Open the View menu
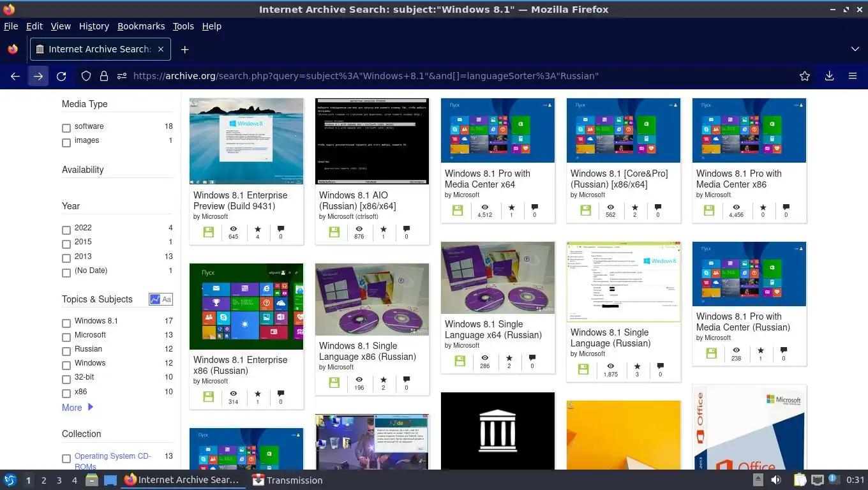The height and width of the screenshot is (490, 868). (61, 26)
